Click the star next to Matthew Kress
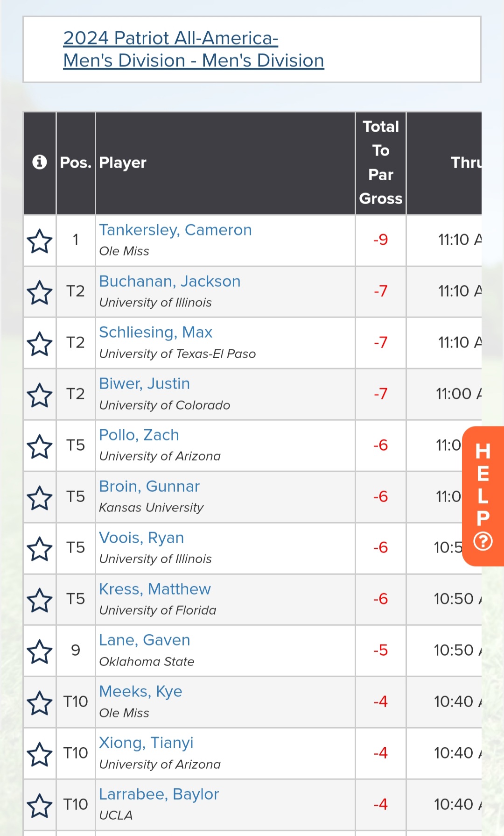 tap(40, 600)
